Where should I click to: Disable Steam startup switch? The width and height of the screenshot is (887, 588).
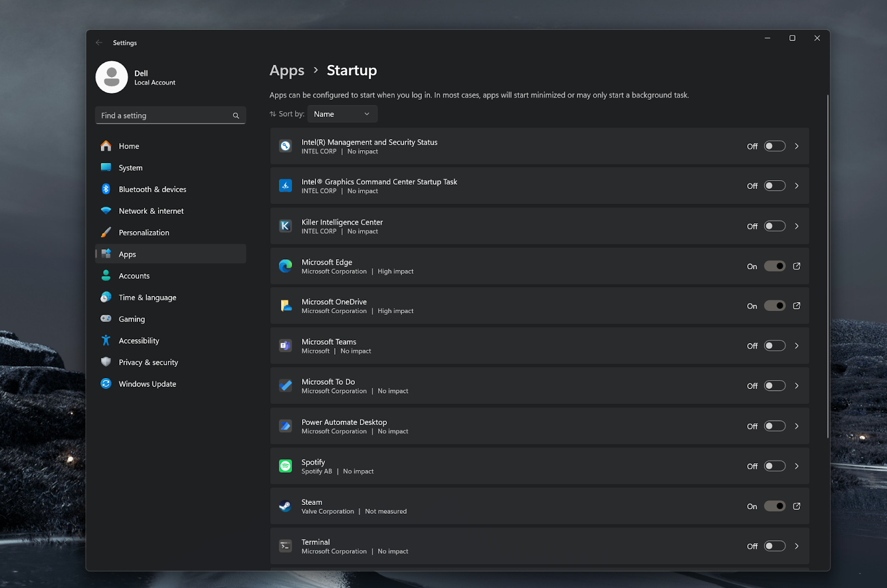(x=774, y=506)
